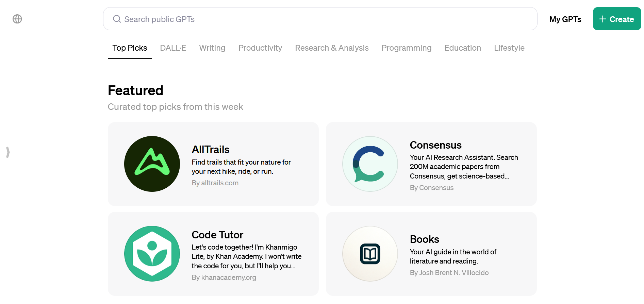This screenshot has width=644, height=304.
Task: Click the AllTrails description 'Find trails that fit'
Action: coord(241,167)
